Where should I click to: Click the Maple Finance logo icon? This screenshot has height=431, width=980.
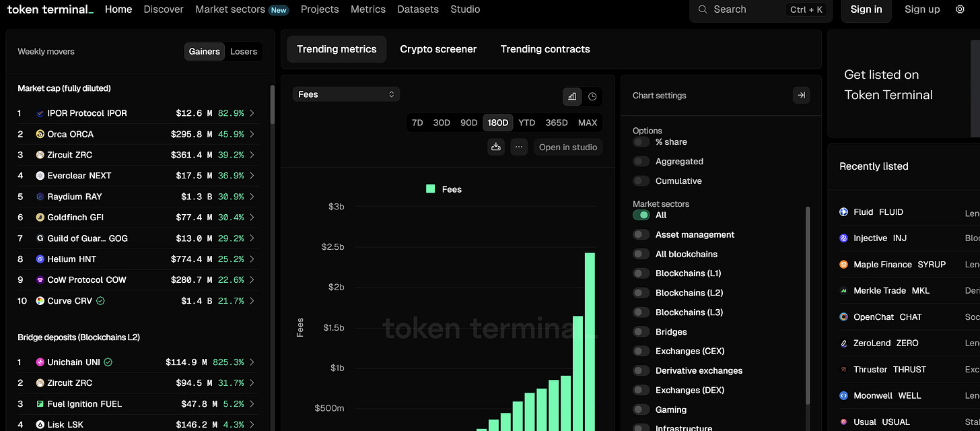pos(843,265)
